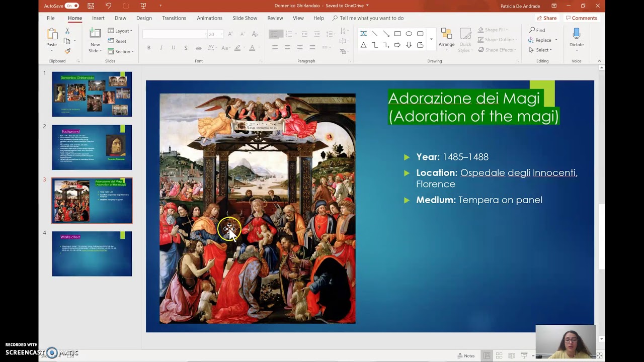Screen dimensions: 644x362
Task: Clear all formatting icon
Action: pos(255,34)
